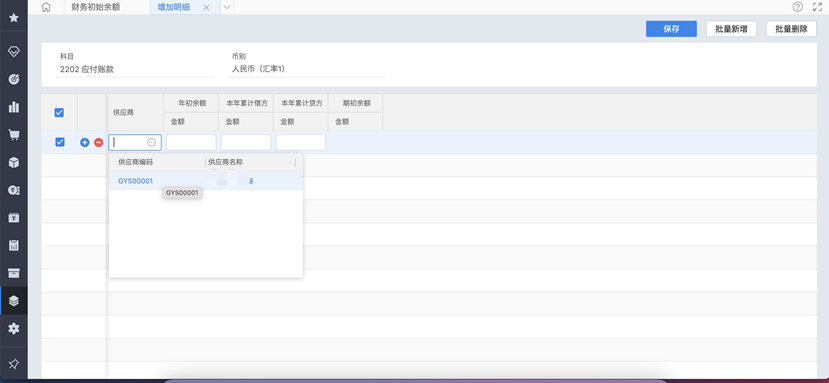The width and height of the screenshot is (829, 383).
Task: Click the 期初余额 column header
Action: click(x=356, y=103)
